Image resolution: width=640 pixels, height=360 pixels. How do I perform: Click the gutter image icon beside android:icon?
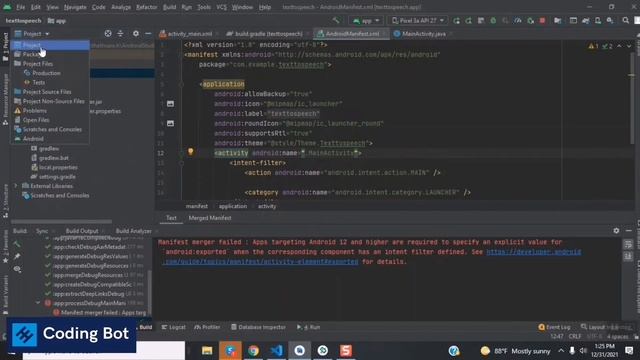point(170,104)
